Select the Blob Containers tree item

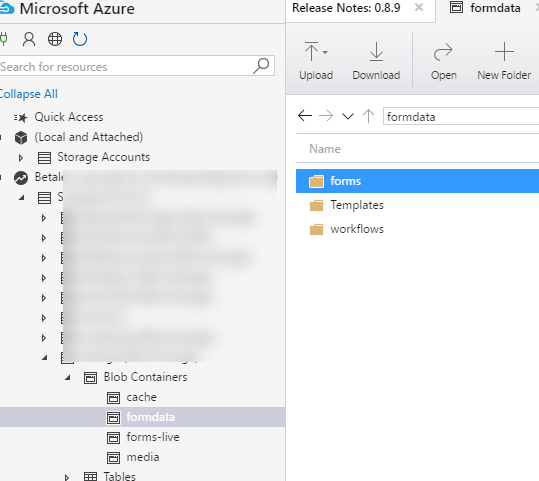pos(145,377)
